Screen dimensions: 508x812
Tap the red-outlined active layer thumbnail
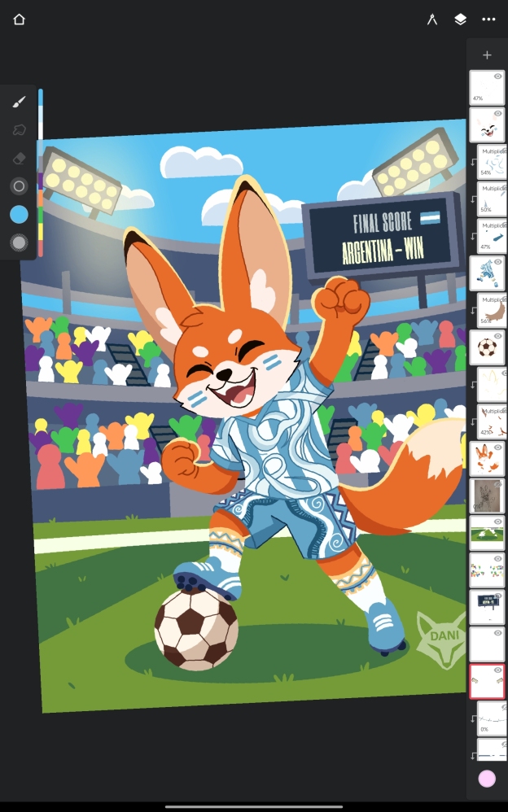pos(487,682)
